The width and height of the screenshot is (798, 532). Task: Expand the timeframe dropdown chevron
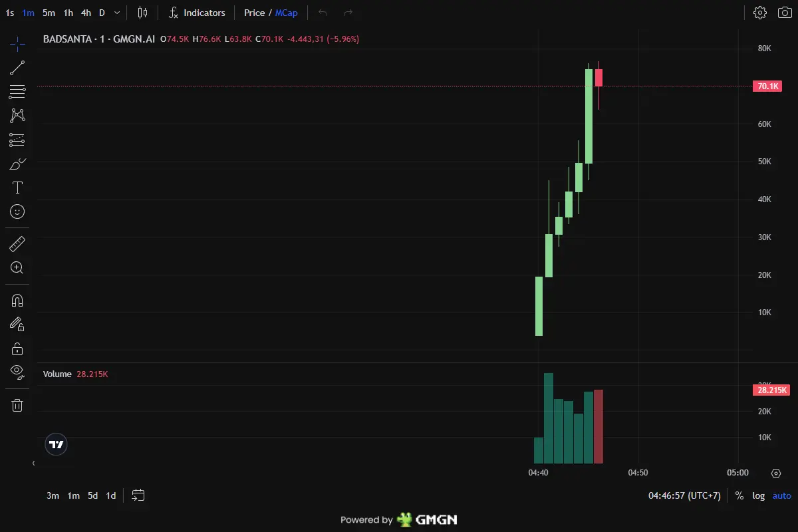(118, 13)
